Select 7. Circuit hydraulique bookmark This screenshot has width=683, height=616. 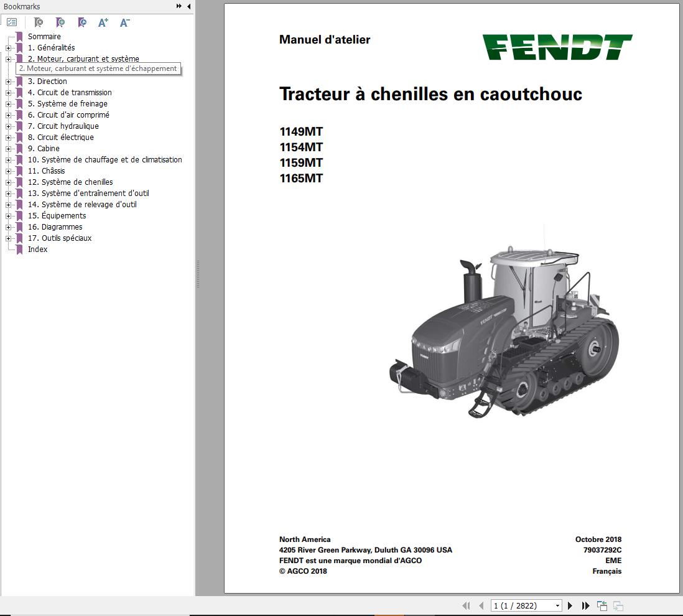pyautogui.click(x=63, y=126)
